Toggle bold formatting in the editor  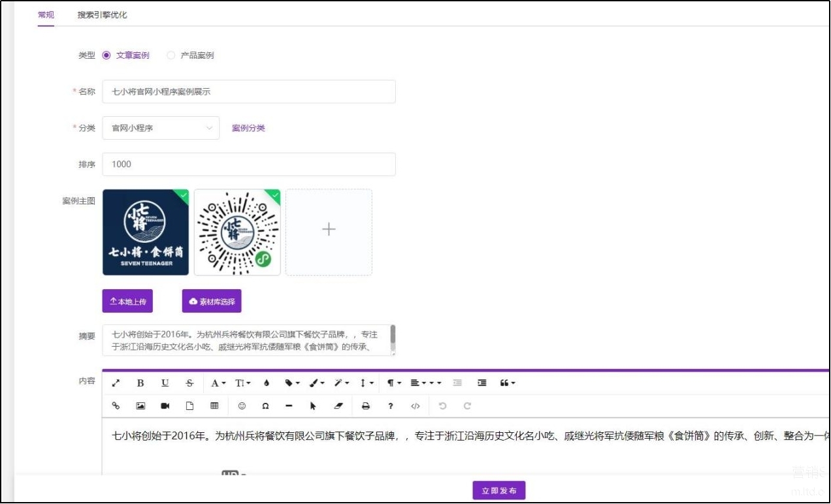click(x=140, y=383)
